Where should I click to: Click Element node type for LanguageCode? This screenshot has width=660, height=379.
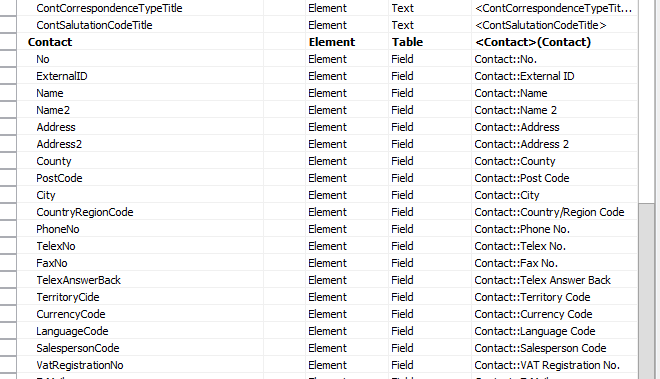[327, 331]
